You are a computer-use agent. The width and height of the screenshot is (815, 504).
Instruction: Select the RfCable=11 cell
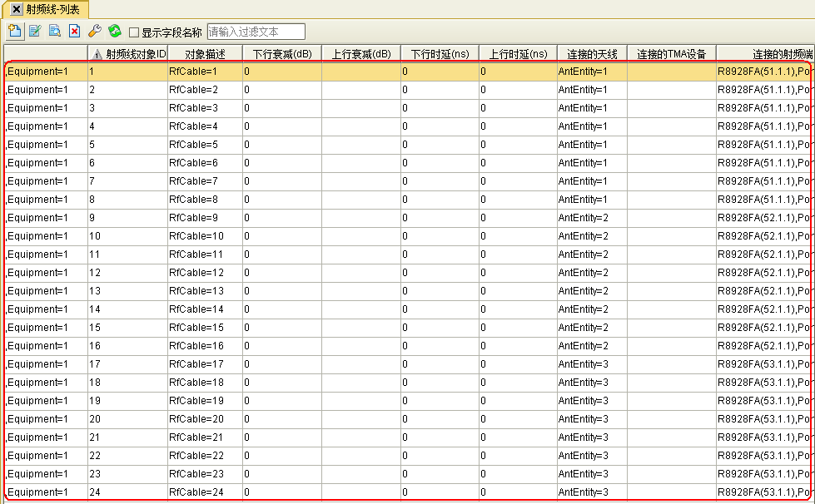point(205,254)
